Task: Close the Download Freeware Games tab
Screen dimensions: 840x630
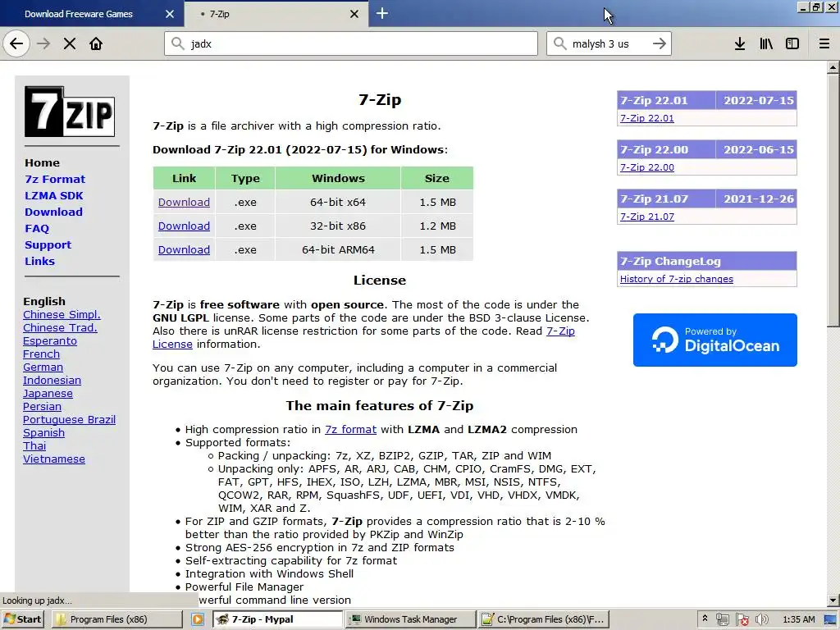Action: pyautogui.click(x=169, y=14)
